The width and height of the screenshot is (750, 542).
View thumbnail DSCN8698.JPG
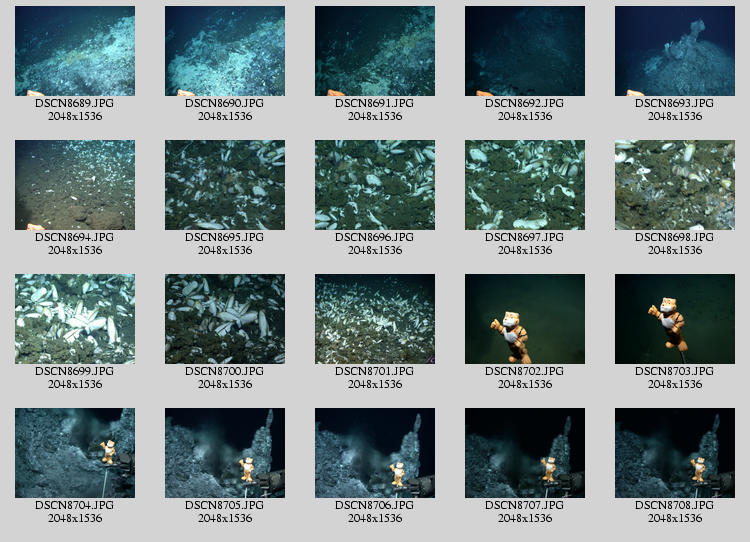[x=675, y=185]
